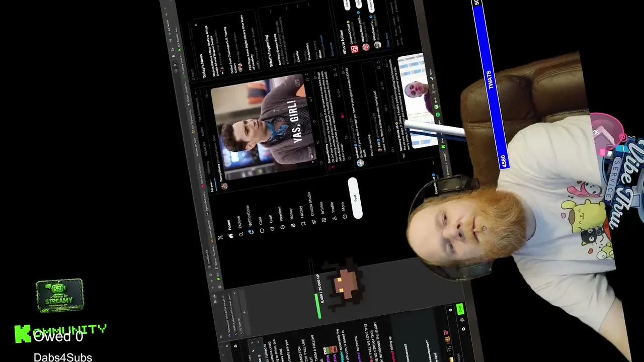The image size is (644, 362).
Task: Dismiss the Today's News panel
Action: [196, 26]
